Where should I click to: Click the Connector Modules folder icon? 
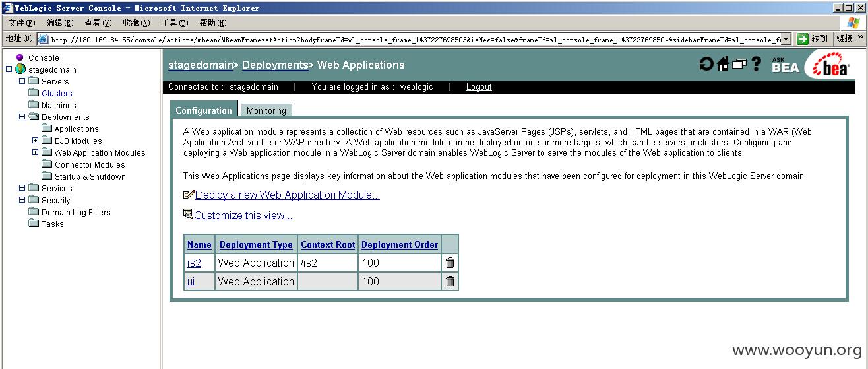click(47, 164)
